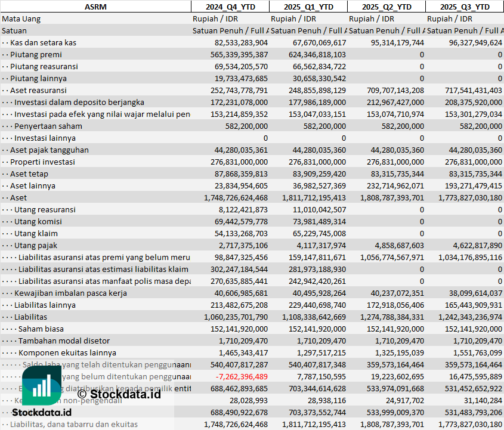Viewport: 504px width, 430px height.
Task: Select the Mata Uang row label
Action: (21, 18)
